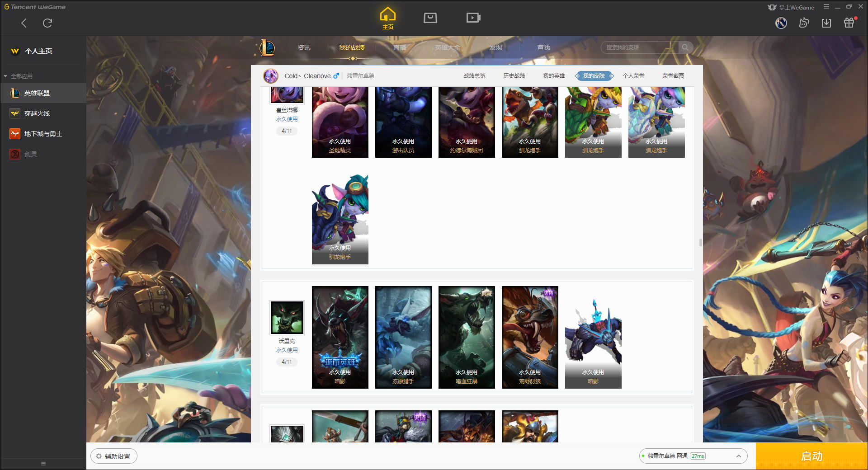Viewport: 868px width, 470px height.
Task: Open the 游击队员 skin card
Action: point(403,122)
